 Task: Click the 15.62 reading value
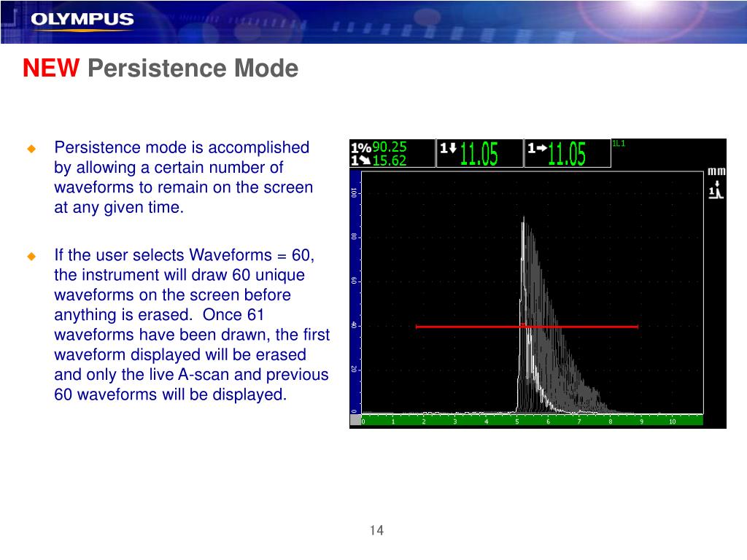pos(390,161)
